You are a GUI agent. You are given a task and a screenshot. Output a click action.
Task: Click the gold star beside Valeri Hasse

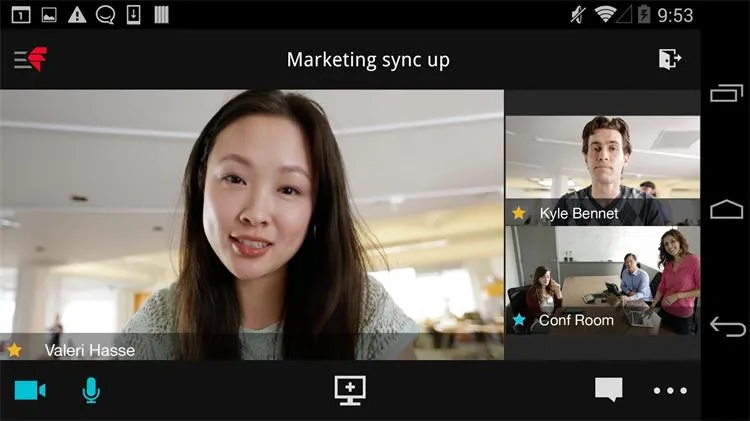click(14, 350)
